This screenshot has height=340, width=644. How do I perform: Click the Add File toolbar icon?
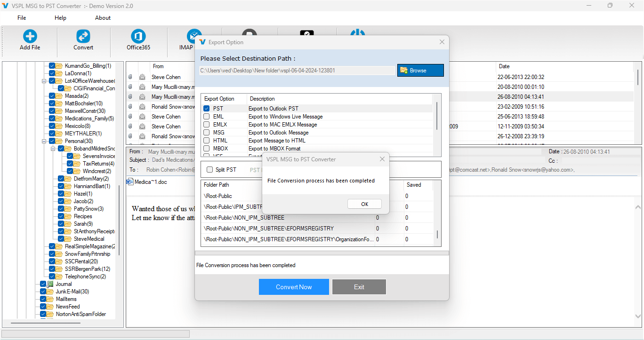pos(30,36)
